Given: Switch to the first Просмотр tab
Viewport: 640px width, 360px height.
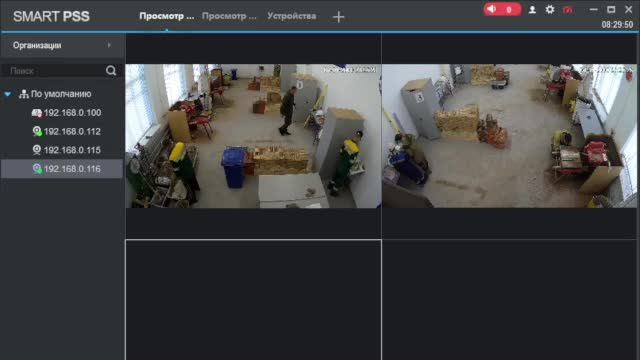Looking at the screenshot, I should (x=167, y=16).
